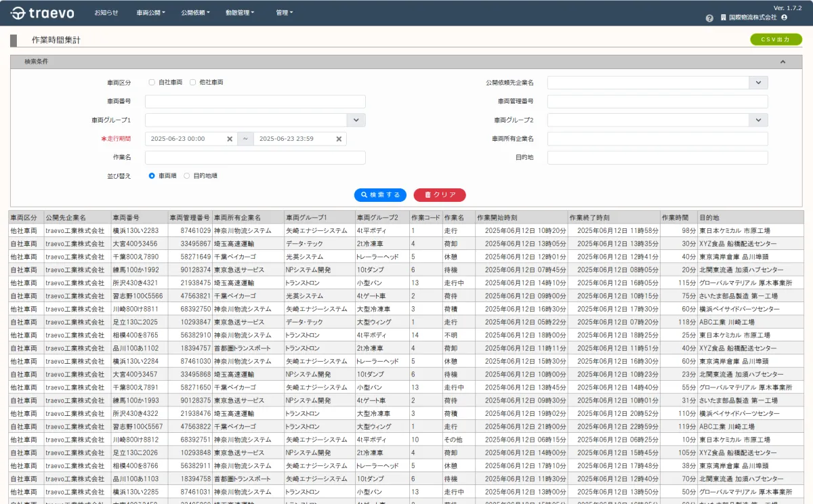
Task: Enable the 自社車両 checkbox
Action: pos(153,82)
